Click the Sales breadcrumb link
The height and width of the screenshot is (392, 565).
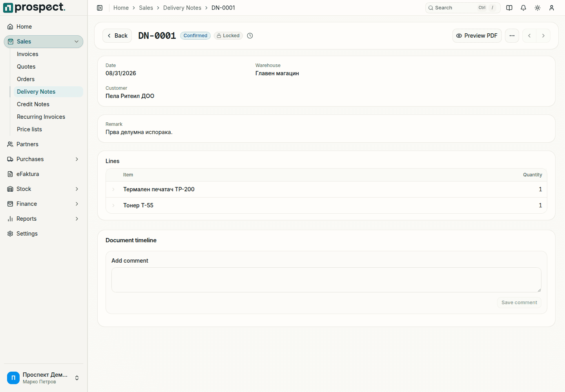pyautogui.click(x=146, y=8)
